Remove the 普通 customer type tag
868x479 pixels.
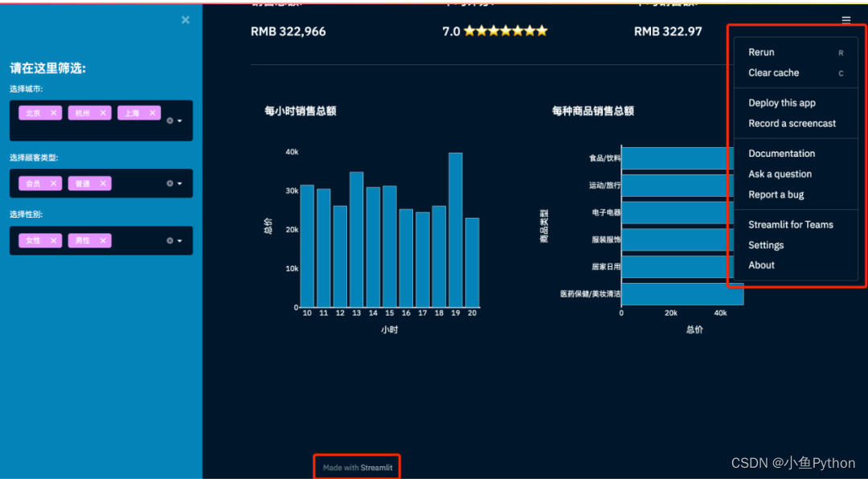click(103, 183)
